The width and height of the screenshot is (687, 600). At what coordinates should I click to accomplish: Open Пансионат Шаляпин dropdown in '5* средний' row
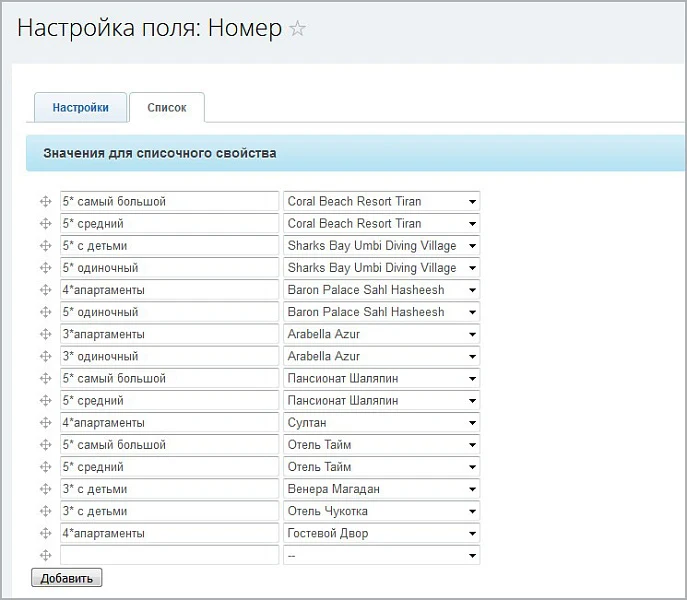point(382,401)
